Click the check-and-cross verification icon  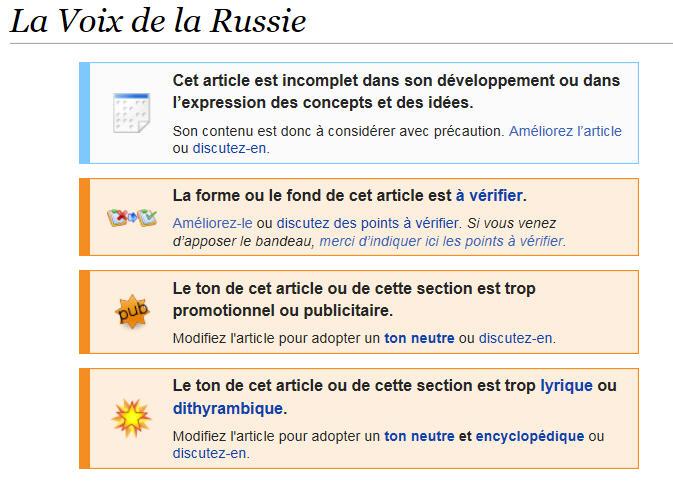(131, 217)
